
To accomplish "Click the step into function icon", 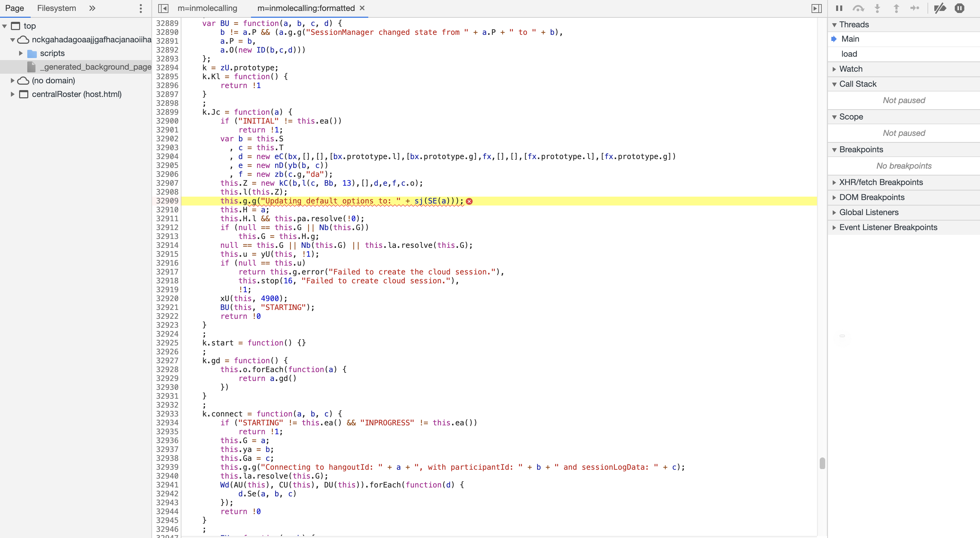I will tap(877, 8).
